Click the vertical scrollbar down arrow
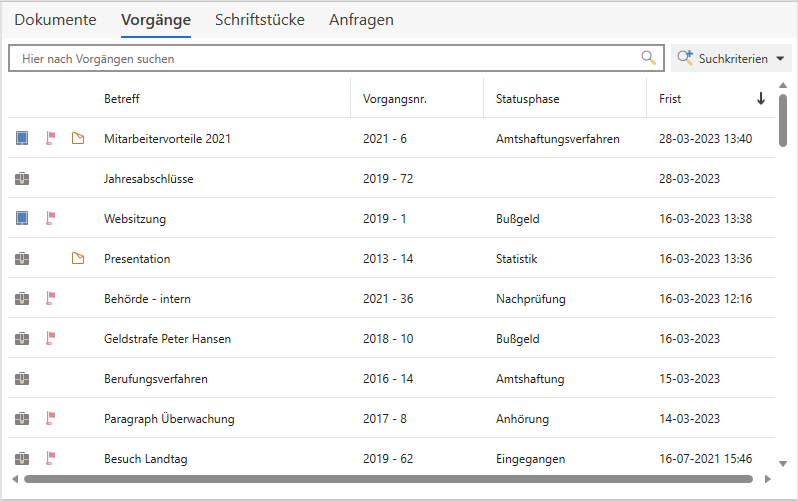The height and width of the screenshot is (501, 798). pos(783,463)
